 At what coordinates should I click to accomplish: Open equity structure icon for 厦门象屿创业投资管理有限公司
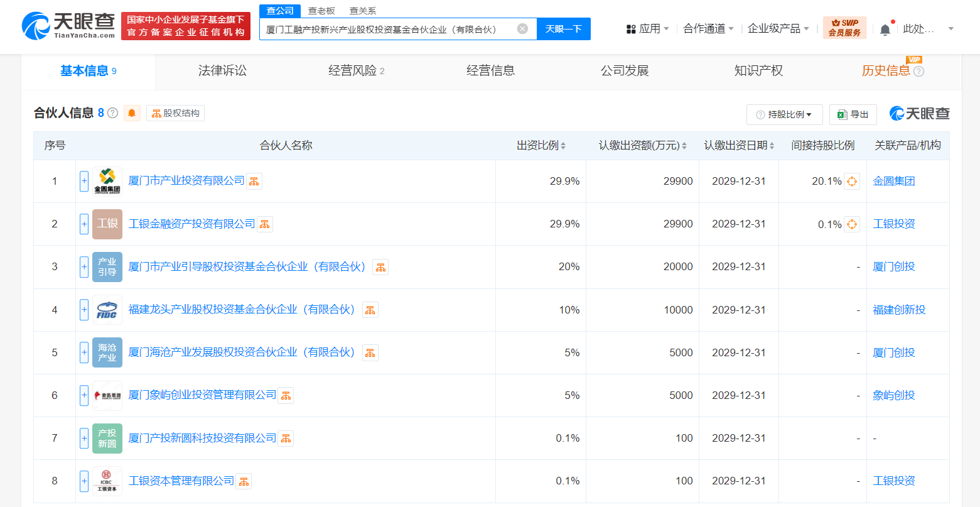coord(286,396)
